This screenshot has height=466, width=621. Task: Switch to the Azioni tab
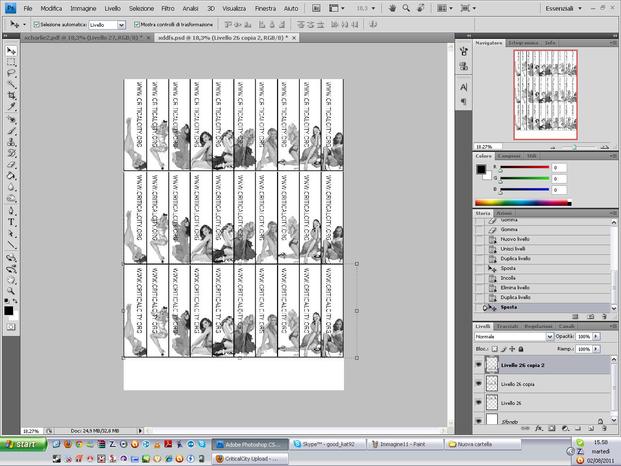point(504,213)
